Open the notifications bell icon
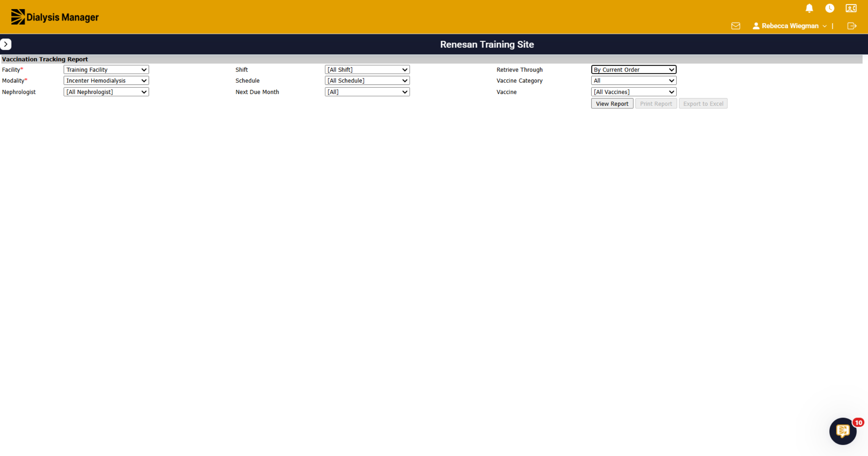 (809, 8)
